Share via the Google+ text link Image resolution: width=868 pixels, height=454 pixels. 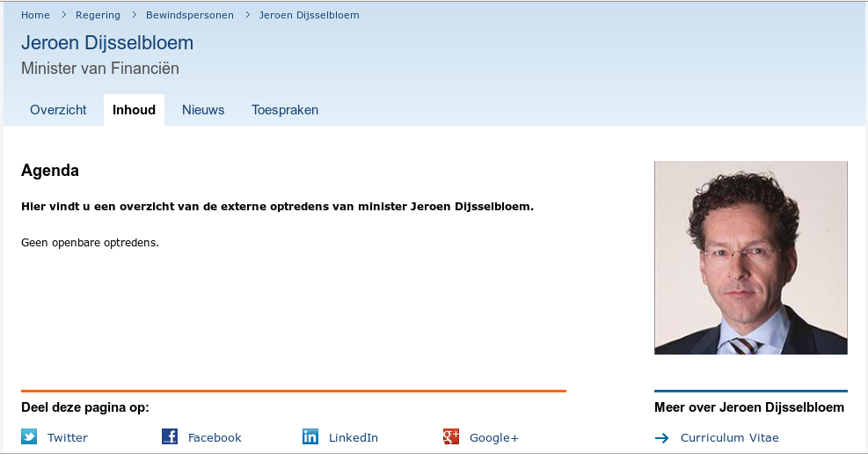pyautogui.click(x=494, y=437)
